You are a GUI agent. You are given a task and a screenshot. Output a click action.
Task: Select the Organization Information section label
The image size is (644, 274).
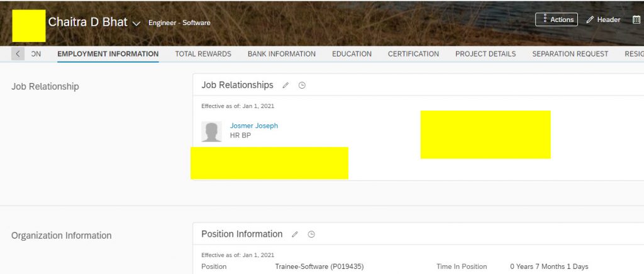coord(62,236)
